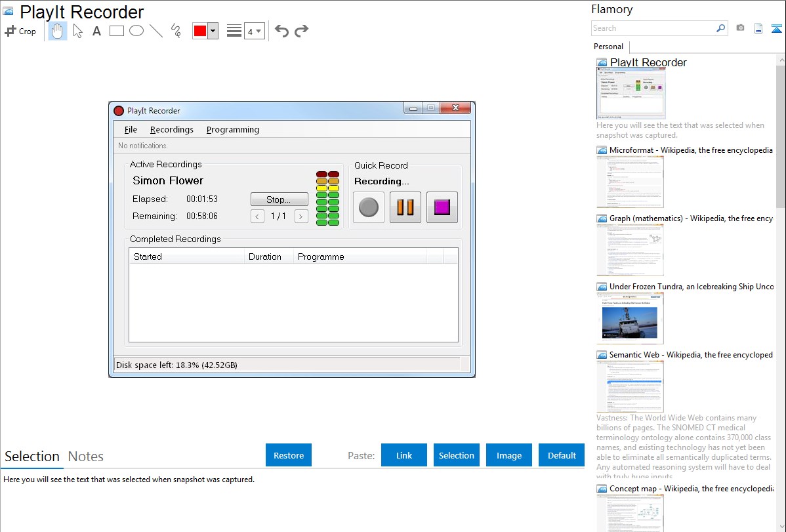Click the elapsed time 00:01:53
Screen dimensions: 786x532
coord(202,199)
